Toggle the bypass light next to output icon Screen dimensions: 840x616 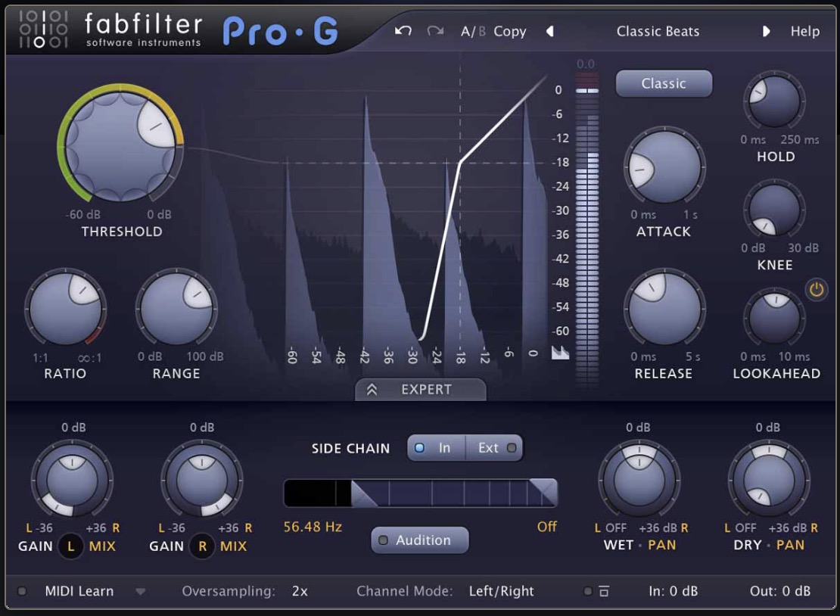588,591
